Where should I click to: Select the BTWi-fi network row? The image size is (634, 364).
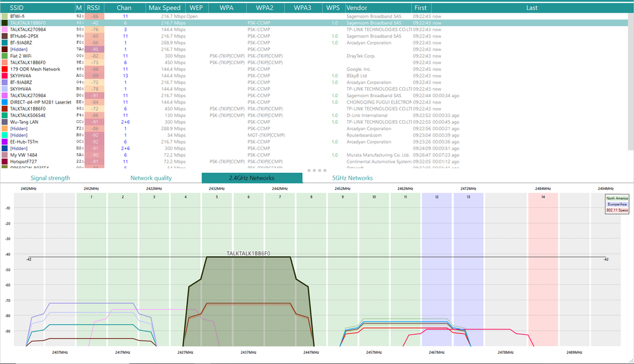click(314, 17)
